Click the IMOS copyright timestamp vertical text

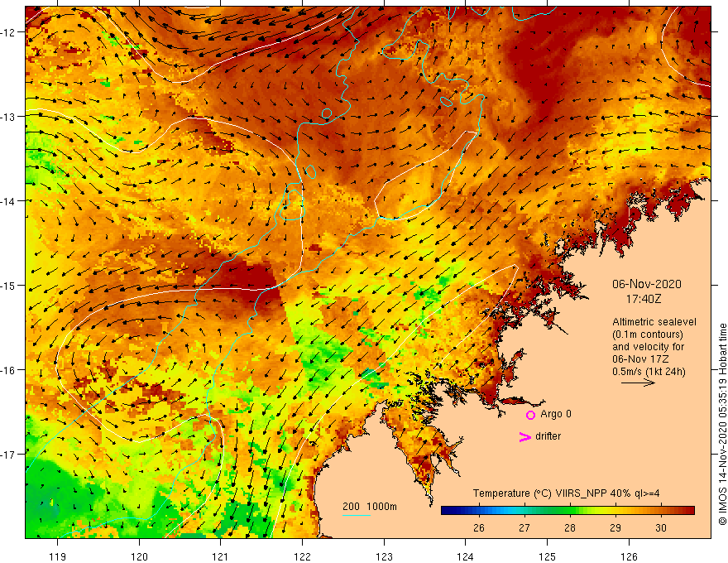pos(722,425)
